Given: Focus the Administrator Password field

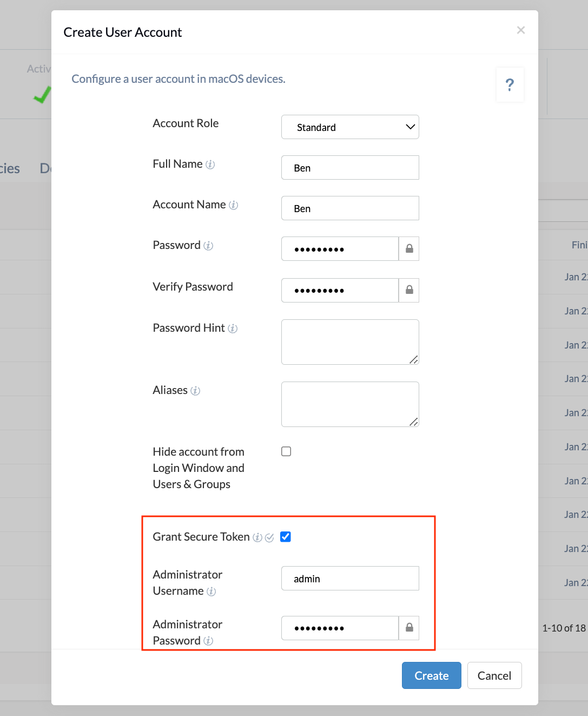Looking at the screenshot, I should coord(340,628).
